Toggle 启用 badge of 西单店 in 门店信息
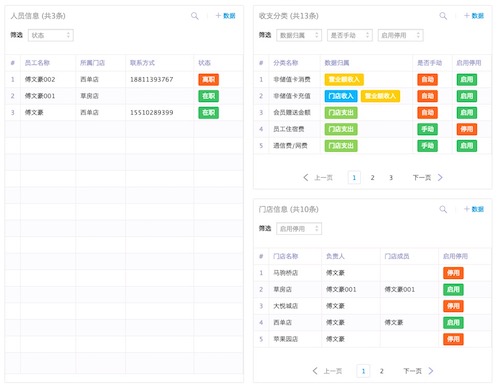This screenshot has height=390, width=499. click(x=453, y=323)
